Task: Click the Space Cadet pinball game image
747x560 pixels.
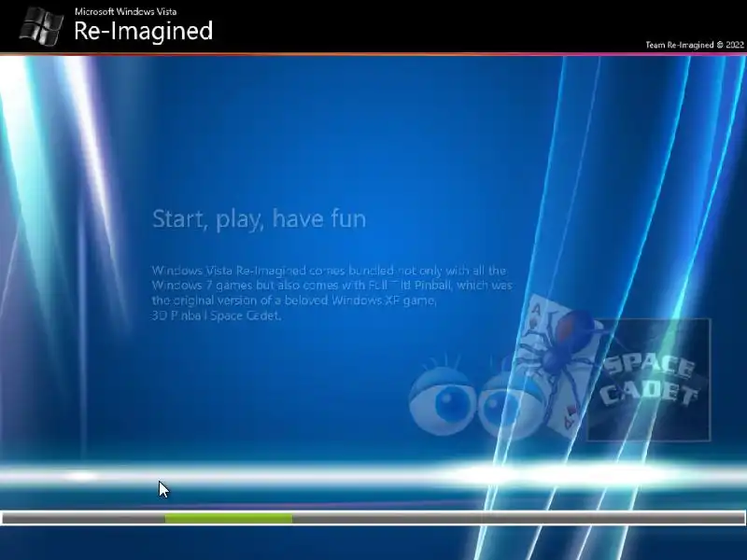Action: tap(648, 380)
